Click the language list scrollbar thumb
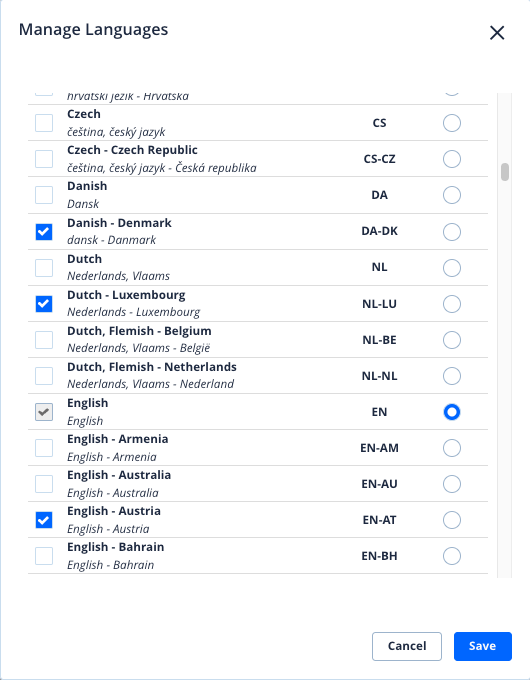This screenshot has height=680, width=530. coord(505,172)
